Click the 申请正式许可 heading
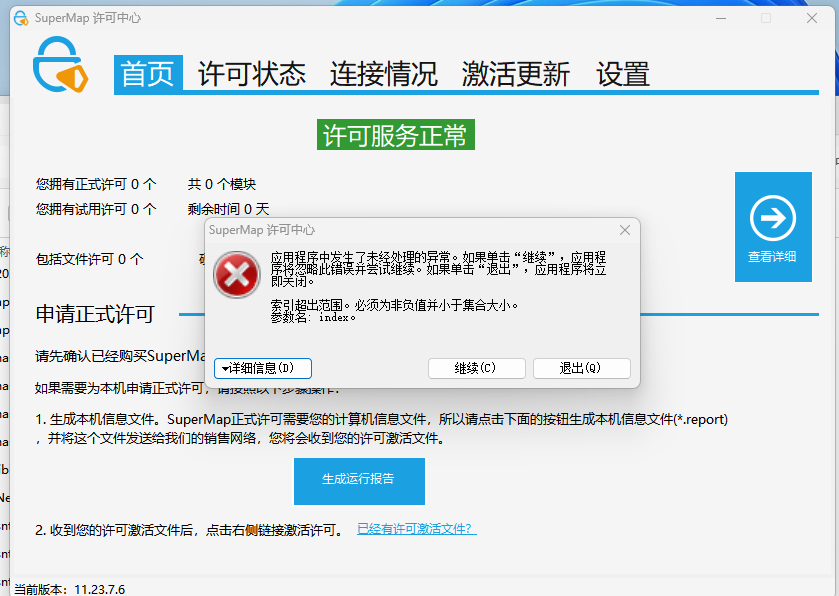Screen dimensions: 839x596 pyautogui.click(x=95, y=314)
